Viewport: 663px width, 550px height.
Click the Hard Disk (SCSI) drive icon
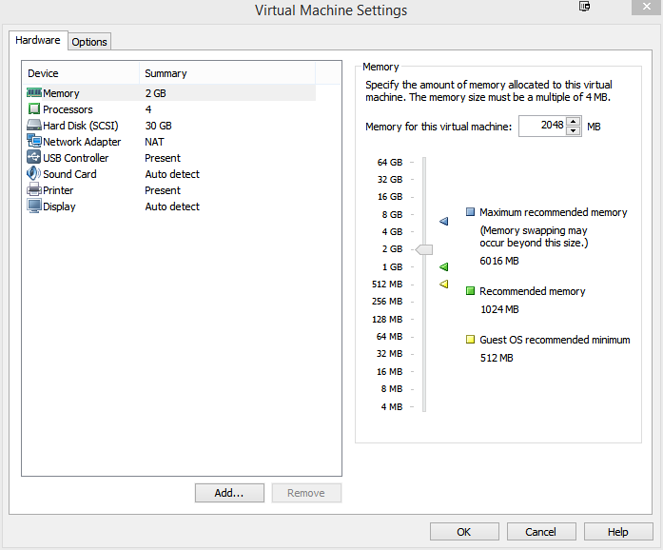click(34, 125)
